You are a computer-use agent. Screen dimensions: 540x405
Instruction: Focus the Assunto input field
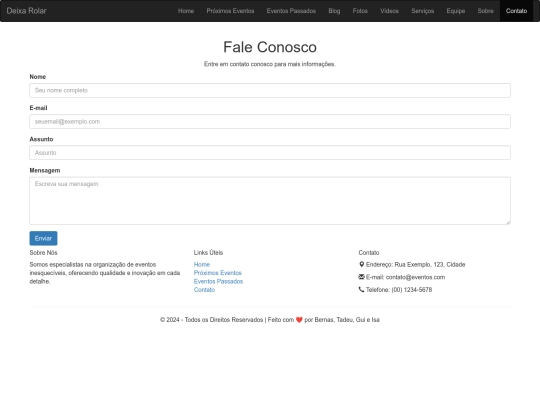(x=270, y=153)
